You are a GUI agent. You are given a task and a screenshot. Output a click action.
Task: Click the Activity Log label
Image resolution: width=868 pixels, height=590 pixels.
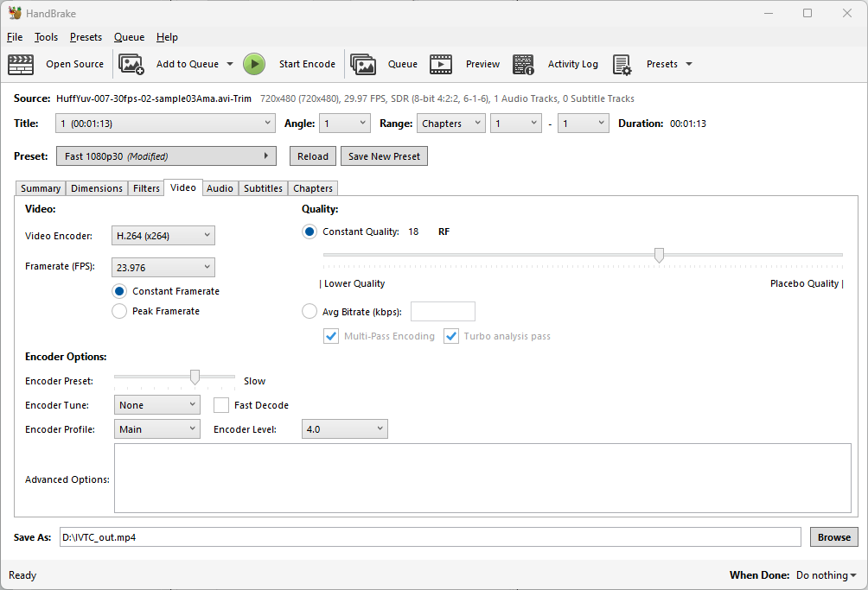pos(573,64)
